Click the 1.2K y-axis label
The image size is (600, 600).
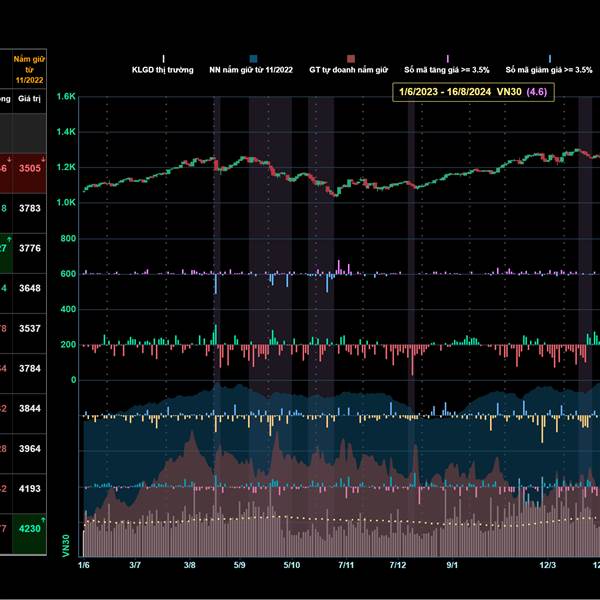(66, 167)
